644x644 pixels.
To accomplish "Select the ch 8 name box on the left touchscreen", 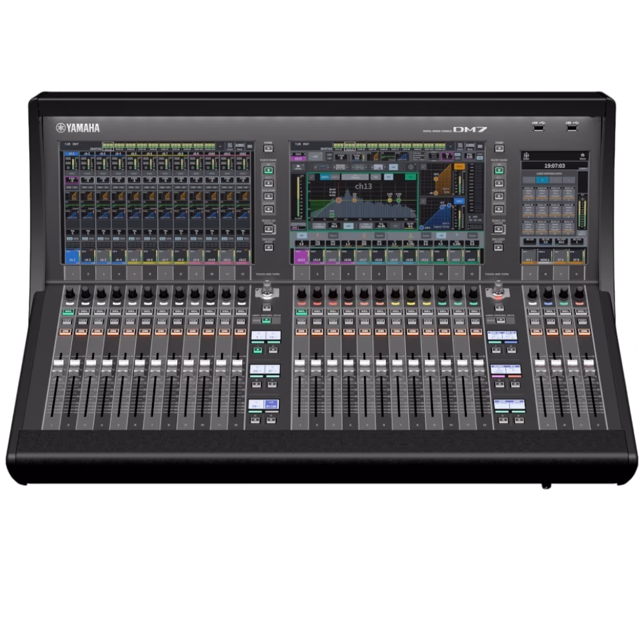I will (x=181, y=257).
